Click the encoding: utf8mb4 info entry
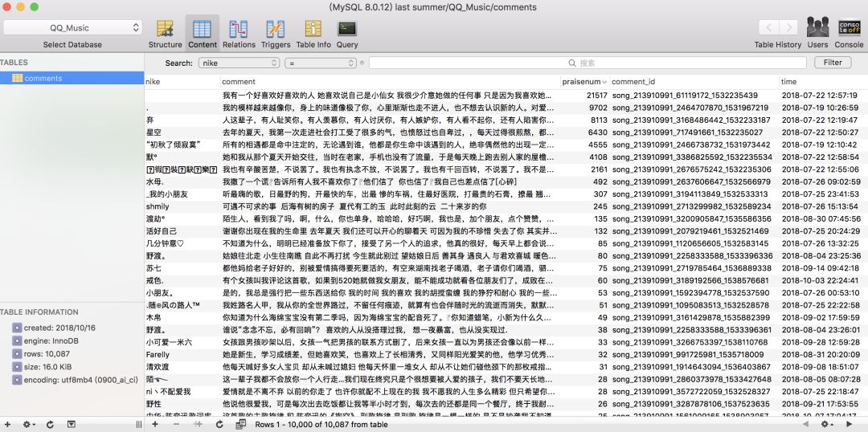This screenshot has height=432, width=868. point(76,380)
